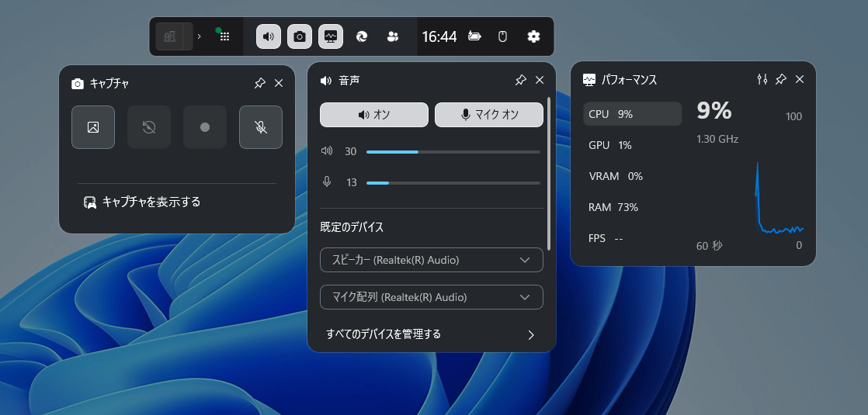
Task: Click the speaker volume icon beside 30
Action: (x=327, y=151)
